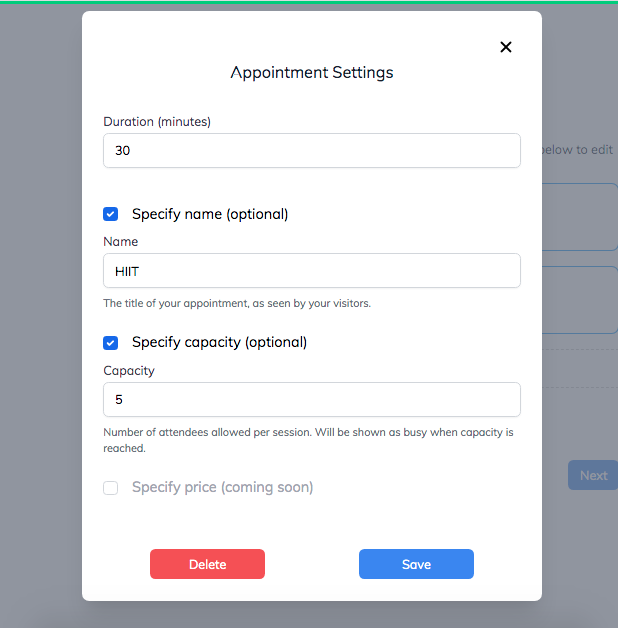
Task: Save the appointment settings
Action: point(416,564)
